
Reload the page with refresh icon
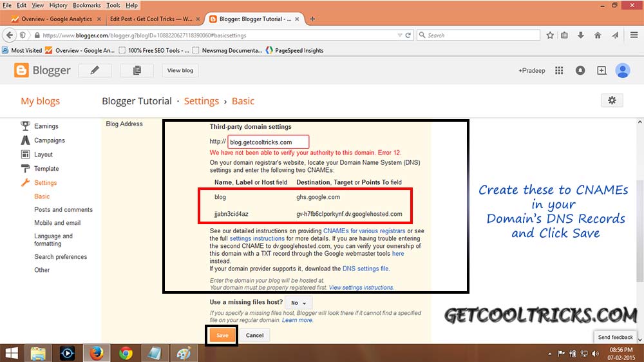point(408,35)
